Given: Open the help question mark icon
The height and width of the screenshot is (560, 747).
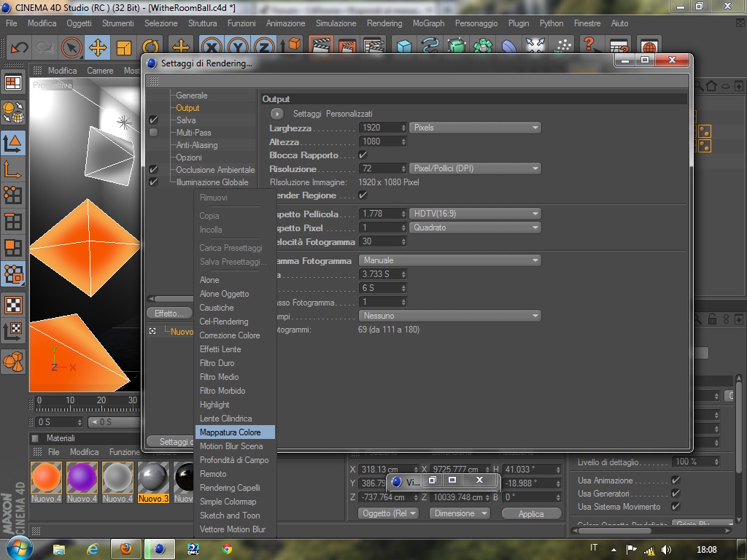Looking at the screenshot, I should pyautogui.click(x=589, y=44).
